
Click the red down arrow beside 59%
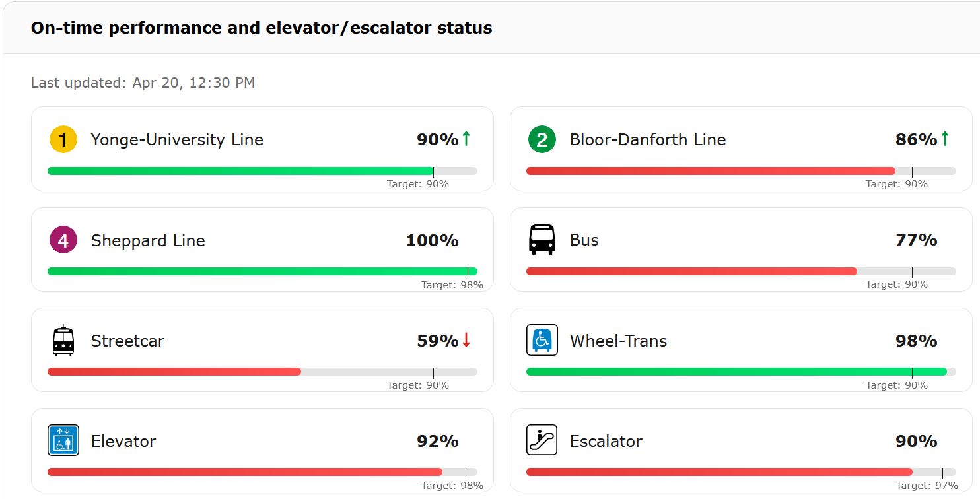[x=466, y=340]
